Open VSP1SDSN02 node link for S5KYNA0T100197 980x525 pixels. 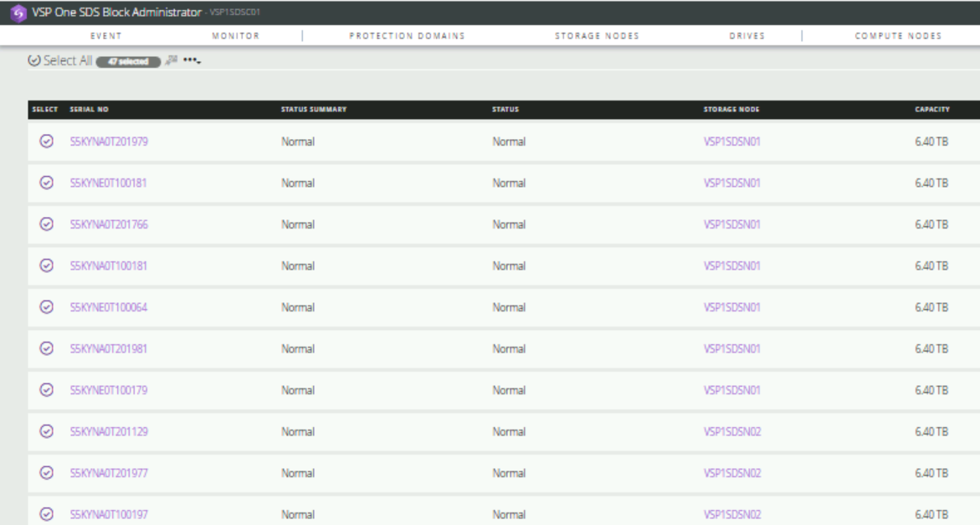(732, 515)
